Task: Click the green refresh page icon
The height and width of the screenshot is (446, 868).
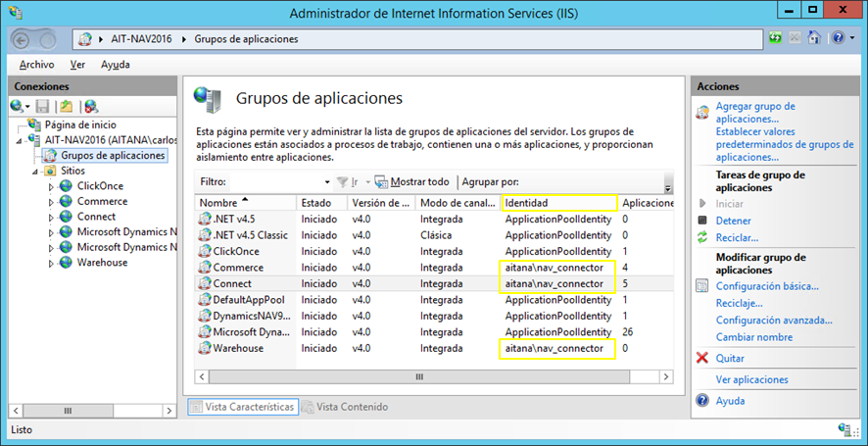Action: [x=776, y=38]
